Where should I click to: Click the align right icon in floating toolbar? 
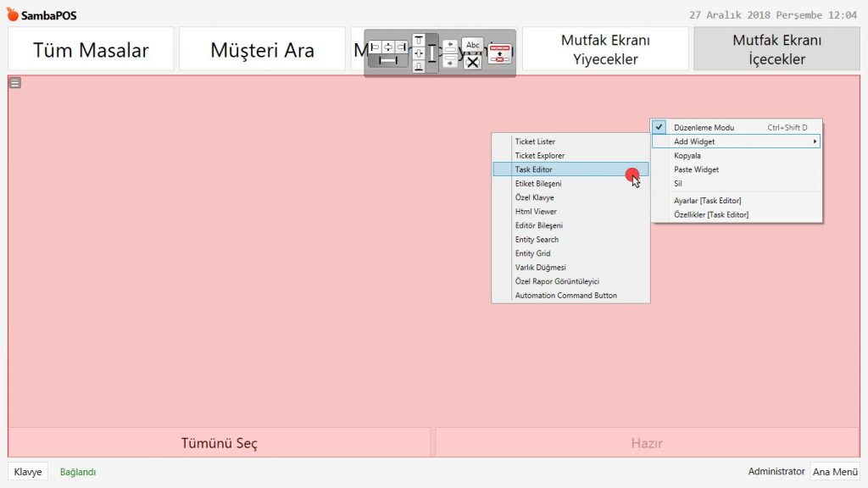(x=401, y=47)
